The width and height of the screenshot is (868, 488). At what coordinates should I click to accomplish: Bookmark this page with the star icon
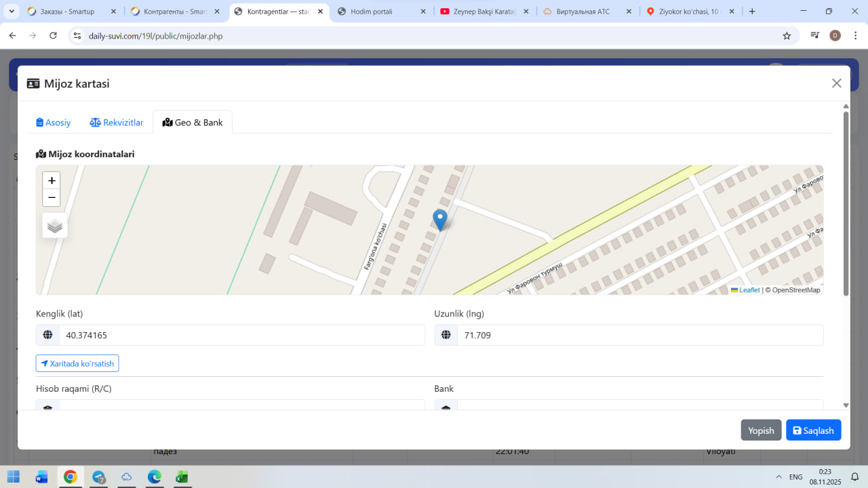787,36
